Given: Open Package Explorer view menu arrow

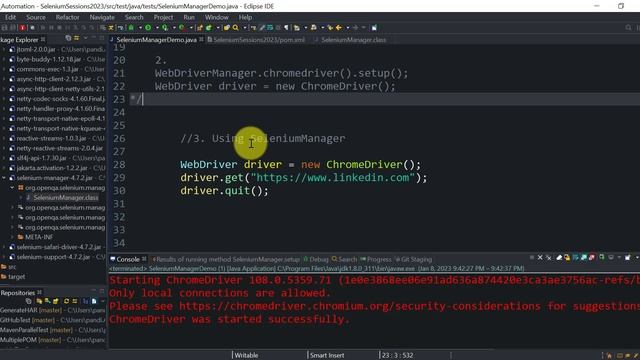Looking at the screenshot, I should [85, 38].
